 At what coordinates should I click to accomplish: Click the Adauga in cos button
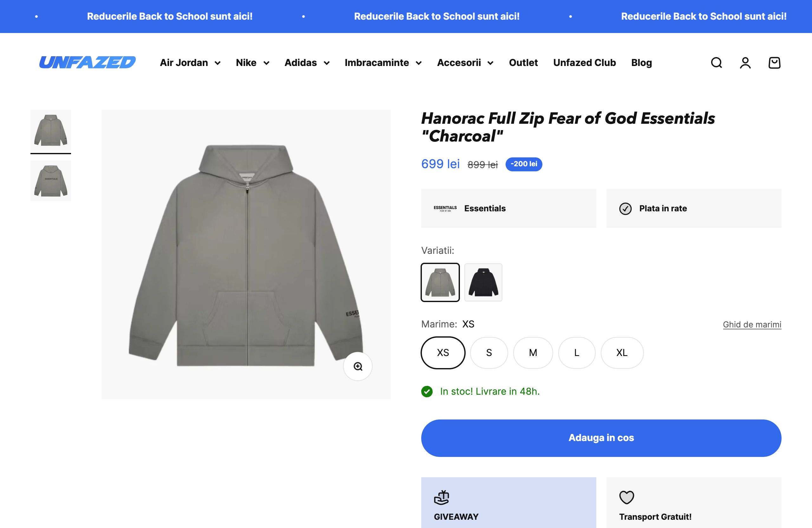(x=601, y=438)
